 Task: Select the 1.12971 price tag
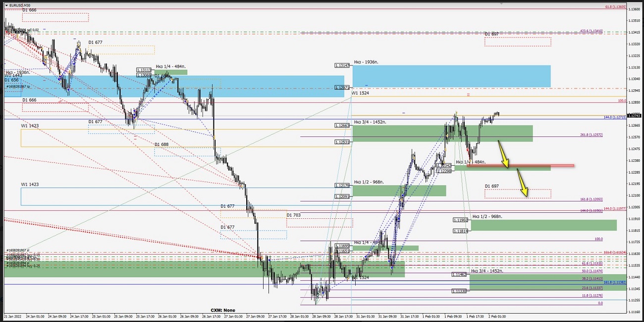click(342, 87)
